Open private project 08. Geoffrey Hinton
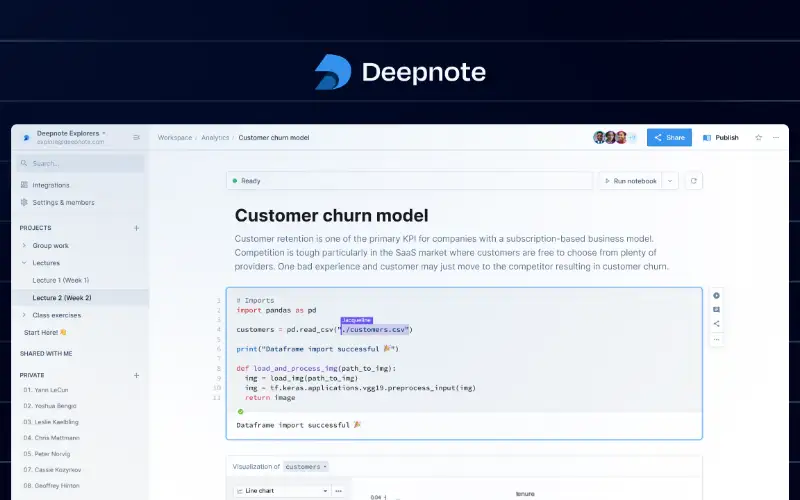This screenshot has width=800, height=500. [x=51, y=485]
